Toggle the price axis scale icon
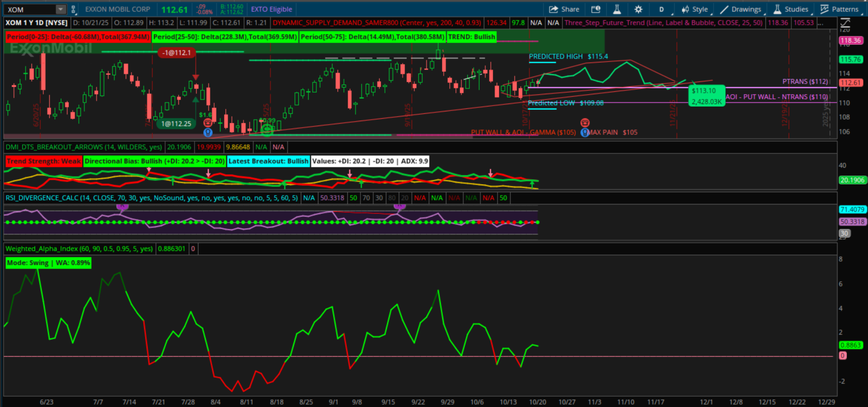868x407 pixels. 845,23
